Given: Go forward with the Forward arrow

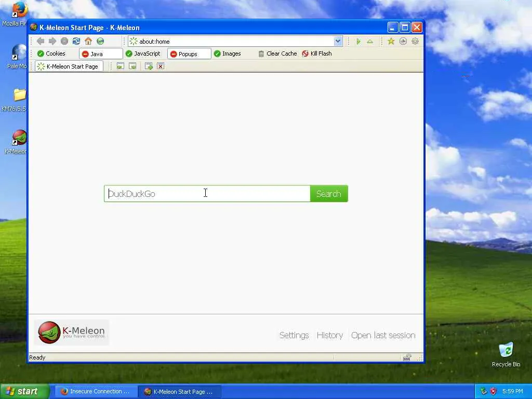Looking at the screenshot, I should pos(52,41).
